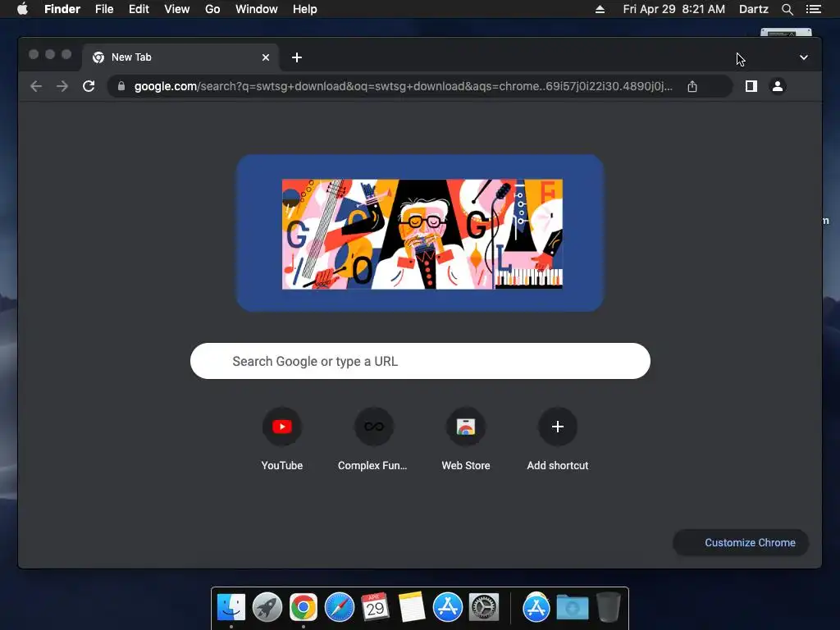Expand the tab search chevron
This screenshot has width=840, height=630.
pos(804,57)
